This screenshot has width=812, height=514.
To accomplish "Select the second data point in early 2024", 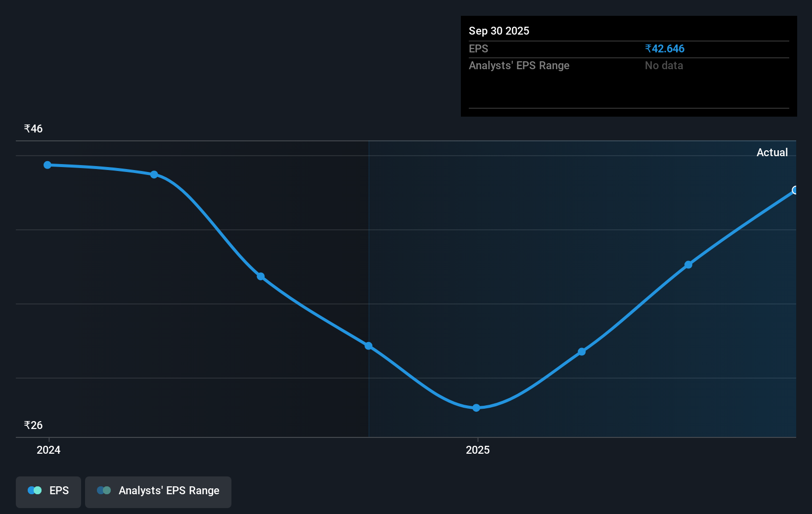I will pyautogui.click(x=155, y=174).
